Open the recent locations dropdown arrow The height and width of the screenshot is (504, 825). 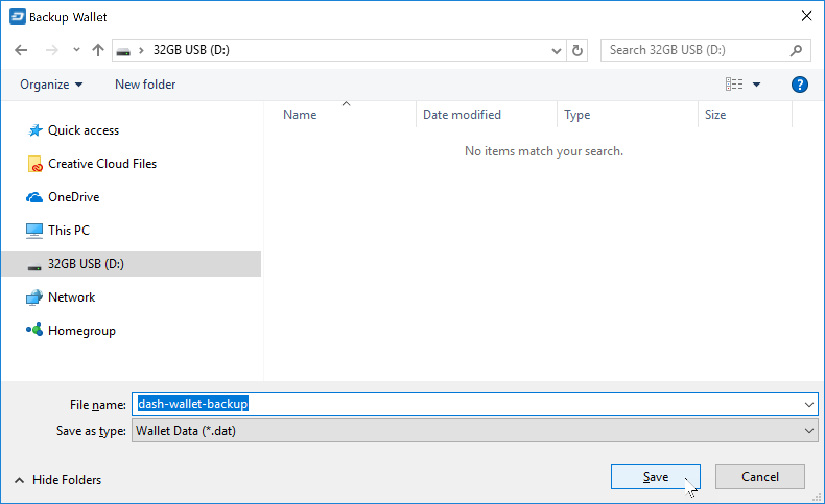click(x=77, y=50)
